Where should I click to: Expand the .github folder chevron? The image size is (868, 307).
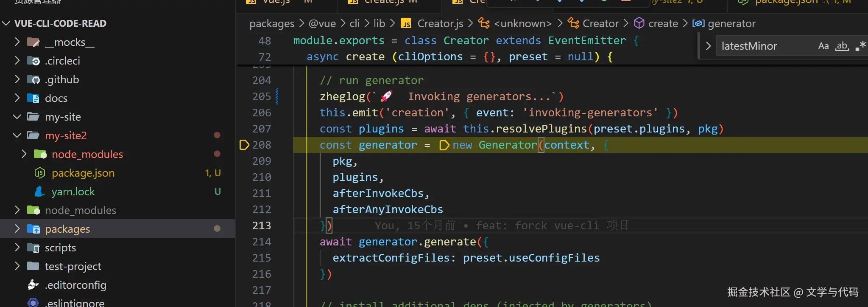(17, 79)
